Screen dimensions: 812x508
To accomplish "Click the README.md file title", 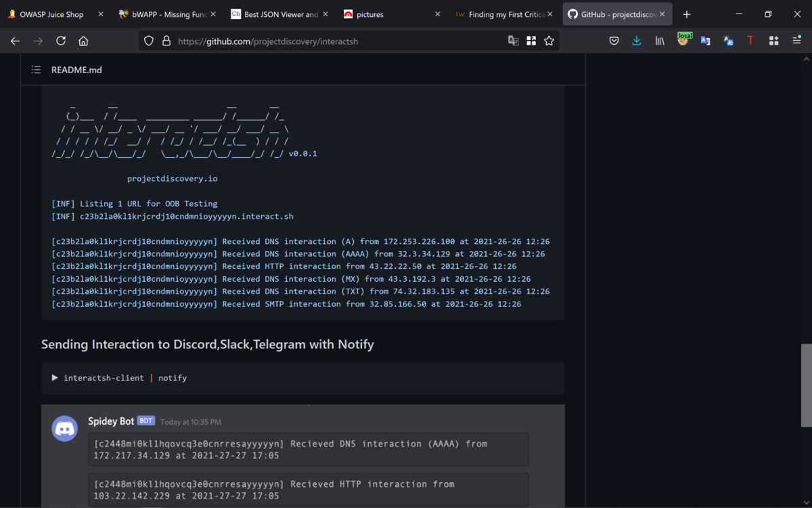I will [76, 70].
